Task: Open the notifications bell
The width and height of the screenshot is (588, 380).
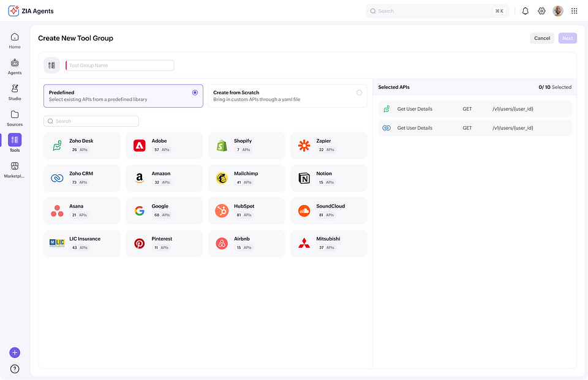Action: 525,11
